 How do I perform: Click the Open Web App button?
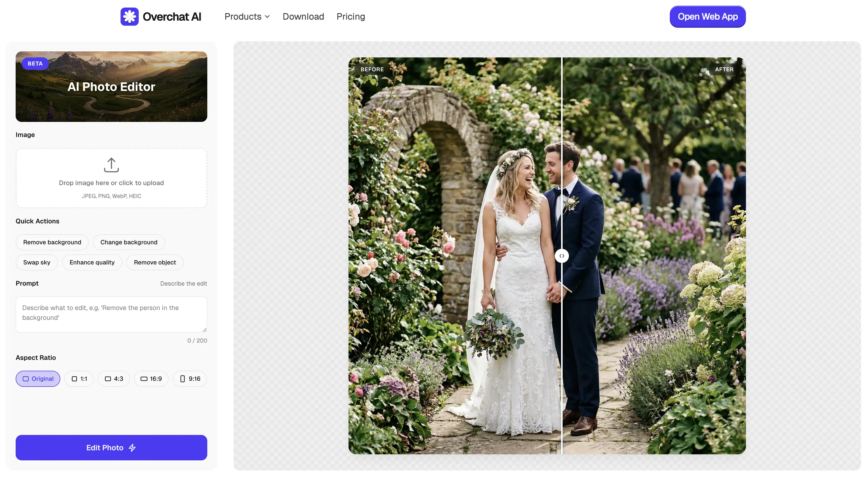[x=707, y=16]
